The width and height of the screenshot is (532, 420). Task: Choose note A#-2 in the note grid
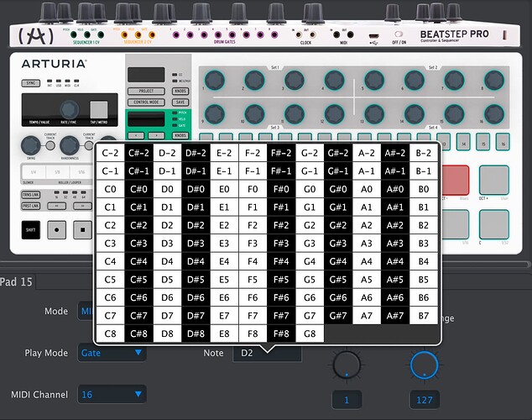395,153
